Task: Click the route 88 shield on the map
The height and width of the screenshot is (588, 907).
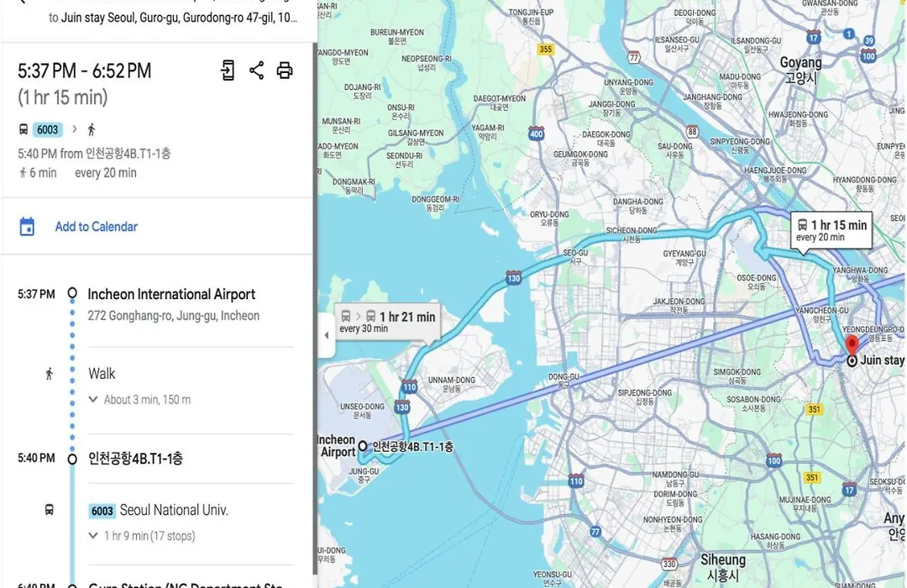Action: click(692, 131)
